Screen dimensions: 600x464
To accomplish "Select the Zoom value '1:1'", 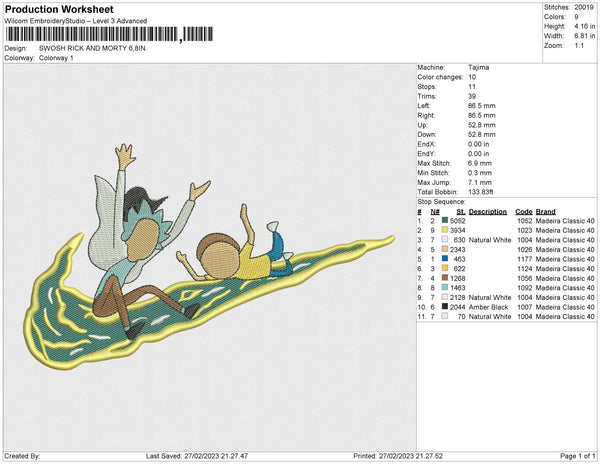I will (x=579, y=46).
